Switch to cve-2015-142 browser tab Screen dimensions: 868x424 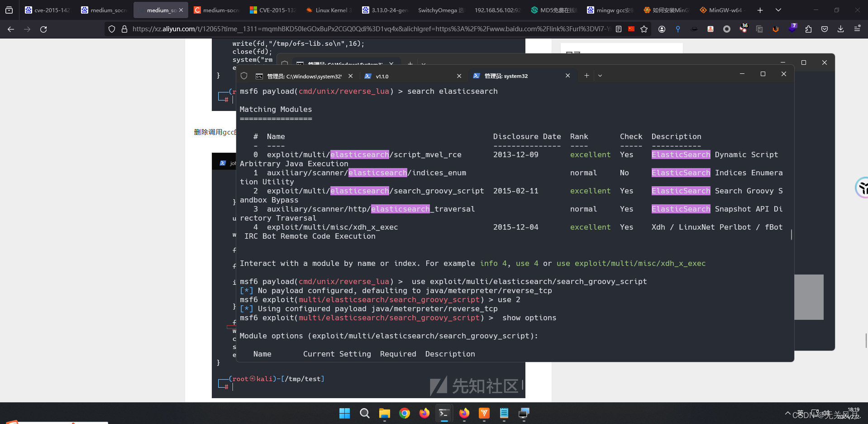(x=48, y=10)
